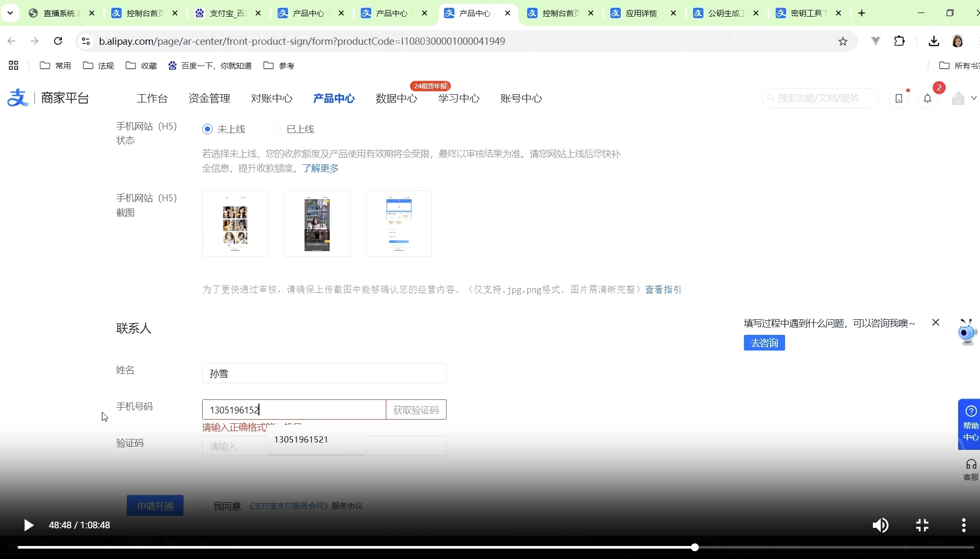The image size is (980, 559).
Task: Open the 工作台 nav menu
Action: tap(152, 98)
